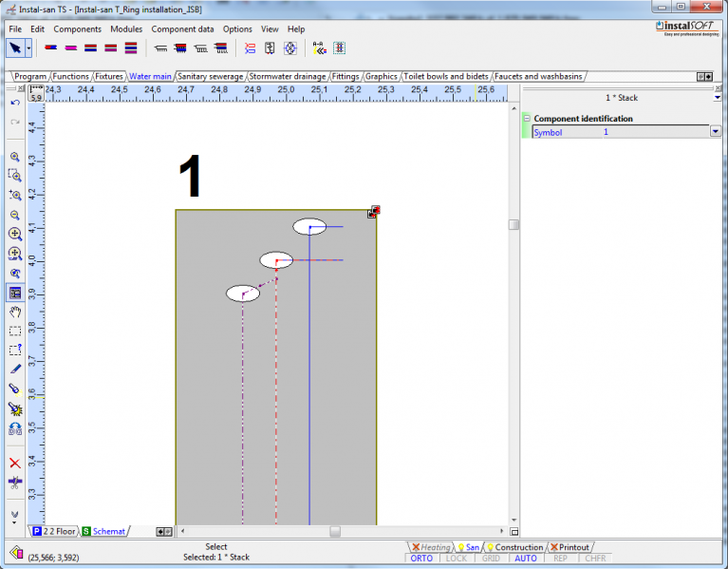This screenshot has height=569, width=728.
Task: Open dropdown arrow beside pointer tool
Action: click(28, 47)
